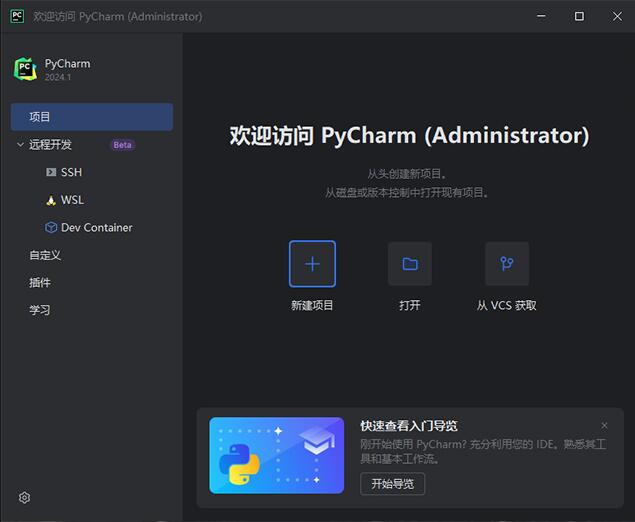
Task: Select the Dev Container tree item
Action: pyautogui.click(x=96, y=227)
